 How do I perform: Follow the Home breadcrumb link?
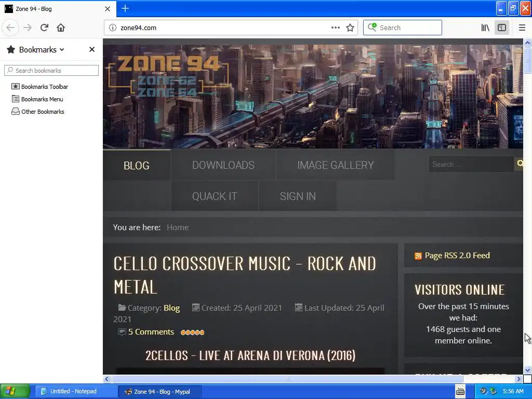[x=178, y=228]
